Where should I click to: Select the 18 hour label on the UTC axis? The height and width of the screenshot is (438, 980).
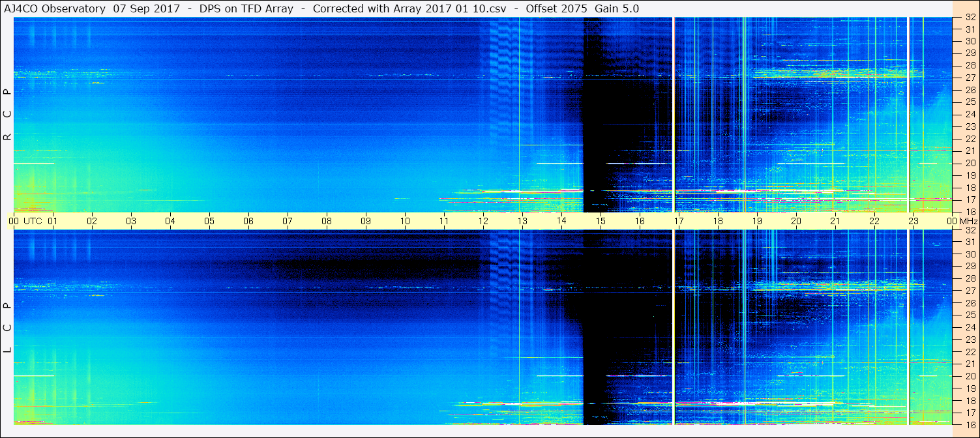click(718, 221)
